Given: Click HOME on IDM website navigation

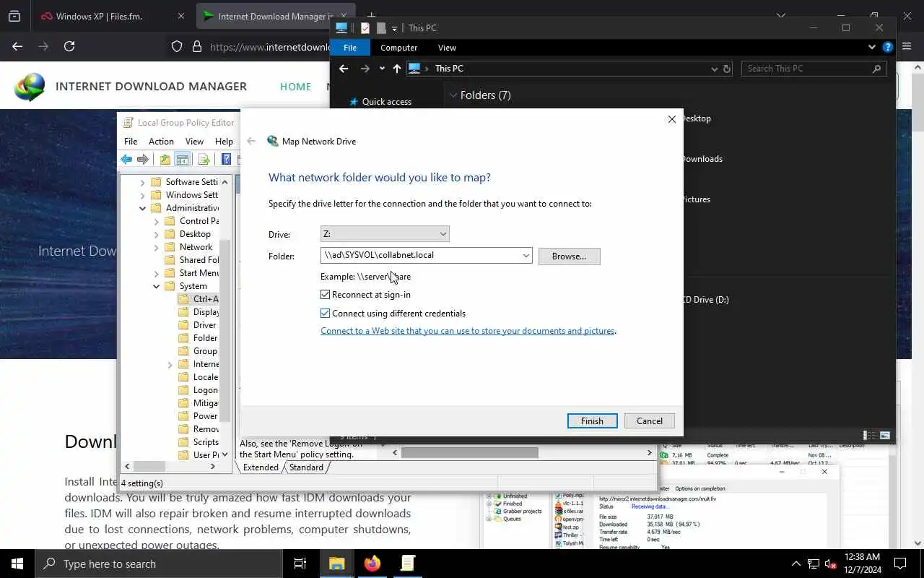Looking at the screenshot, I should (295, 87).
